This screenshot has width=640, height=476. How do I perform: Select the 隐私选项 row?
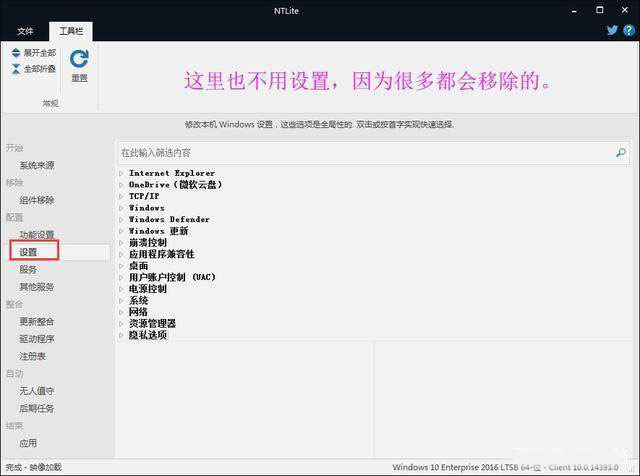[x=147, y=335]
